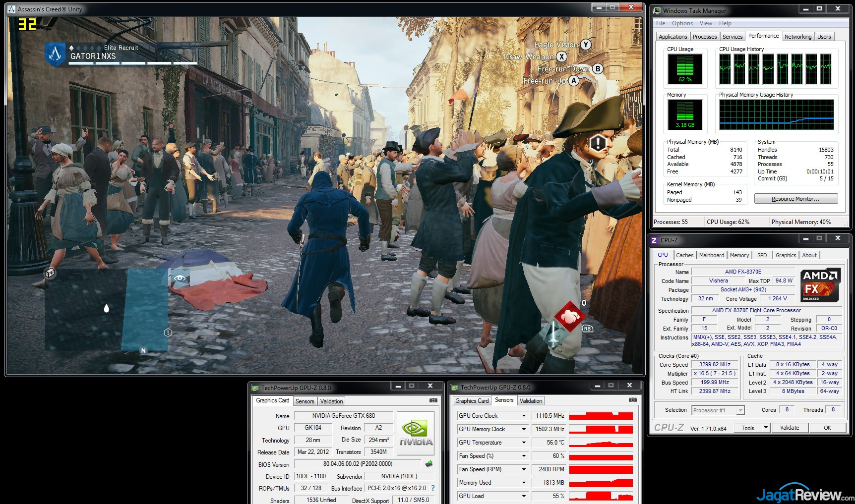Click the Windows Task Manager title bar icon

point(657,10)
